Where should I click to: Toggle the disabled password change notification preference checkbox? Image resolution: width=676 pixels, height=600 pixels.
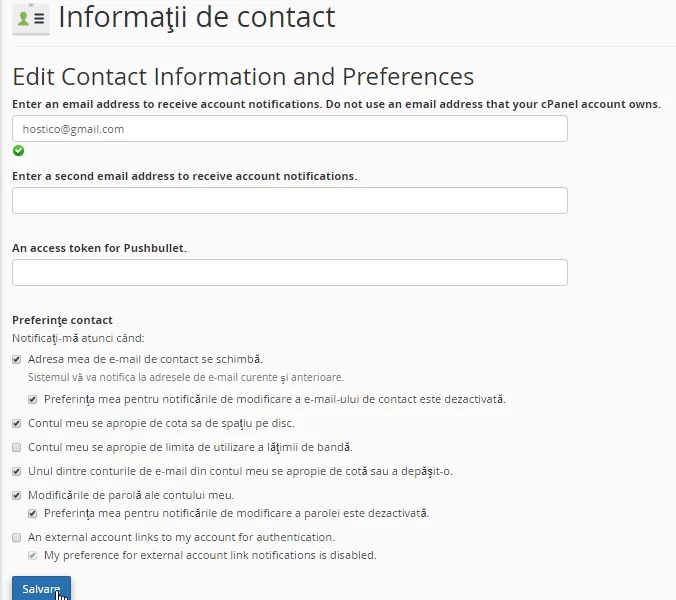(33, 513)
